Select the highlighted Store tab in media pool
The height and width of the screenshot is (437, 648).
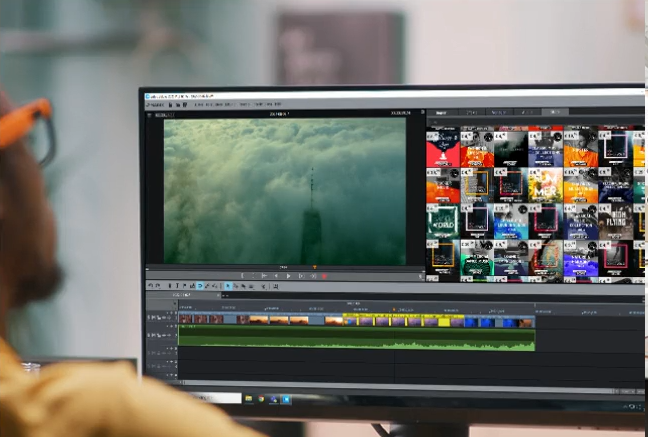[x=555, y=112]
